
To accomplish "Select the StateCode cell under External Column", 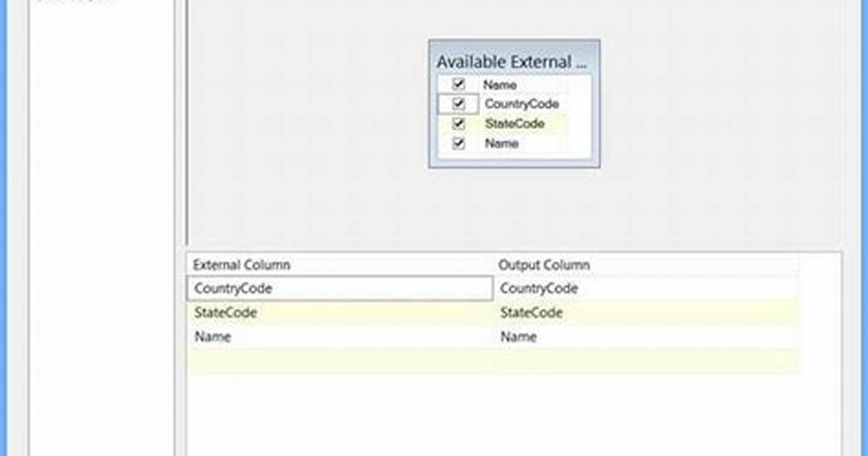I will (340, 312).
